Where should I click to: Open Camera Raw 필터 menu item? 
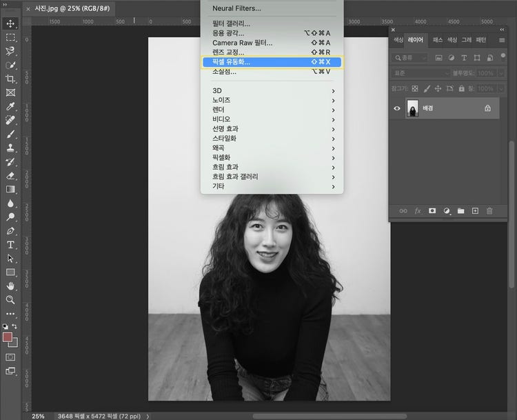[272, 43]
